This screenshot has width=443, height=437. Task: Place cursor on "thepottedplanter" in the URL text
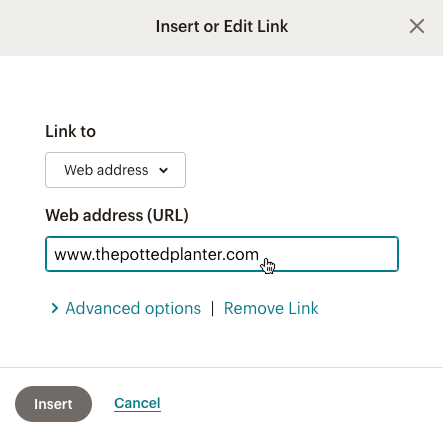pyautogui.click(x=158, y=255)
